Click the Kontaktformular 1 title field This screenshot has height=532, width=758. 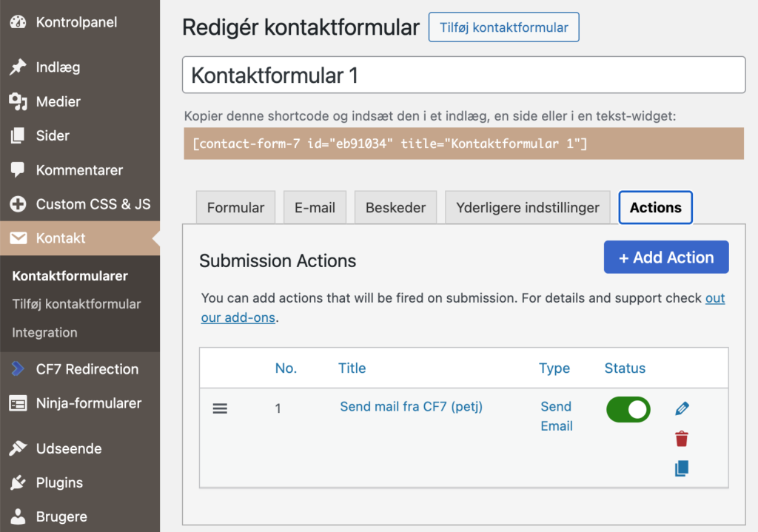pyautogui.click(x=463, y=75)
